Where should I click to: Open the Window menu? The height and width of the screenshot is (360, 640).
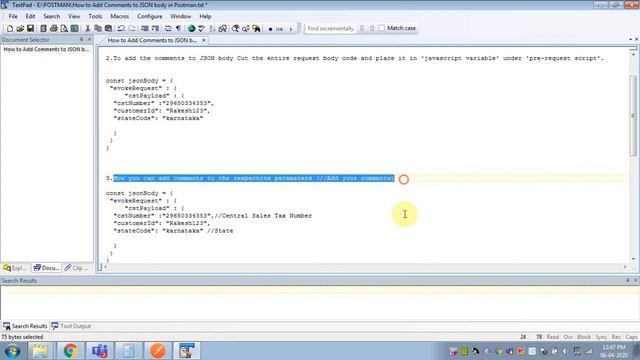(180, 16)
